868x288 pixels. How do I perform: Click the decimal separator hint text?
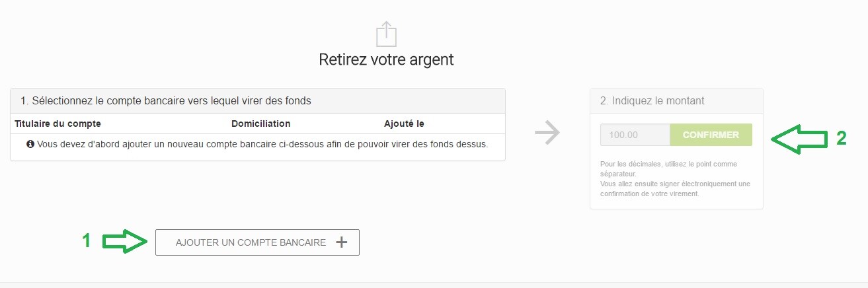point(668,168)
